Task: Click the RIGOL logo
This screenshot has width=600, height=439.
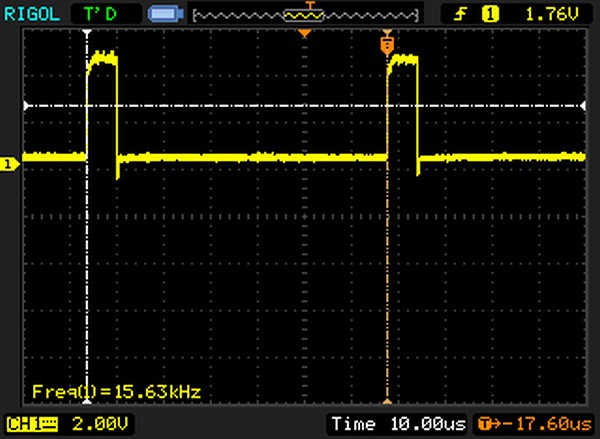Action: (33, 14)
